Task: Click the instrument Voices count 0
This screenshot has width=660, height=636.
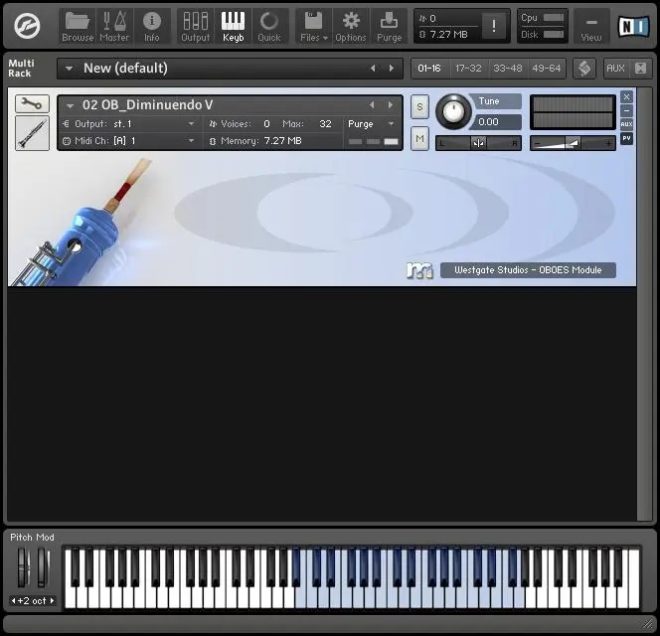Action: 266,124
